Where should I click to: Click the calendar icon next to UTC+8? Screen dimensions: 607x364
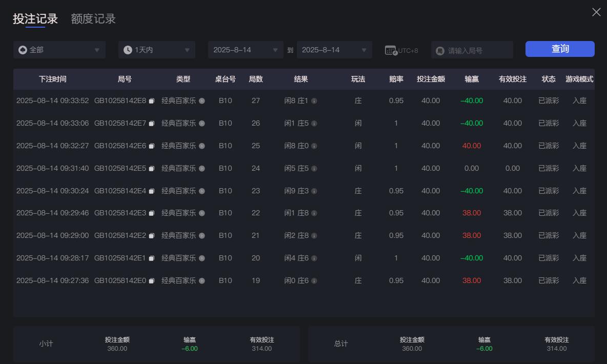click(391, 50)
